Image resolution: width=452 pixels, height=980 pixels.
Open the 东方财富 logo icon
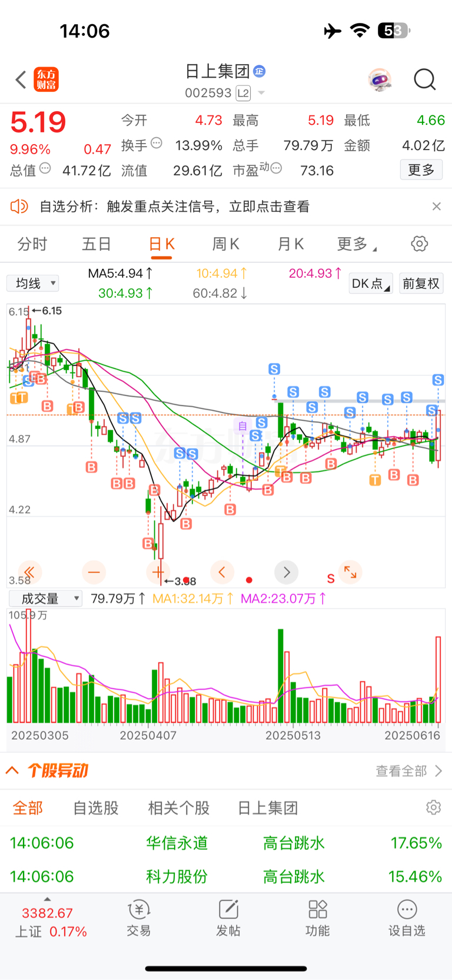(46, 79)
